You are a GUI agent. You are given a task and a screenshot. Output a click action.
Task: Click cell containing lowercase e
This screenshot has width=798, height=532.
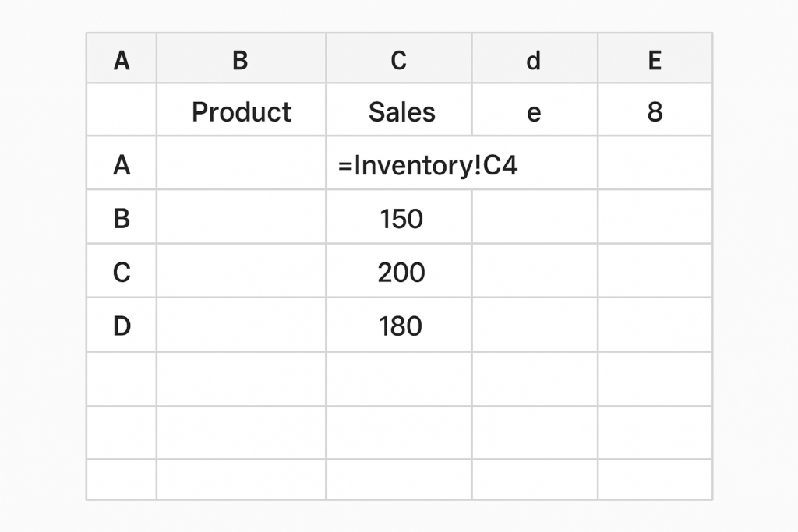tap(535, 110)
